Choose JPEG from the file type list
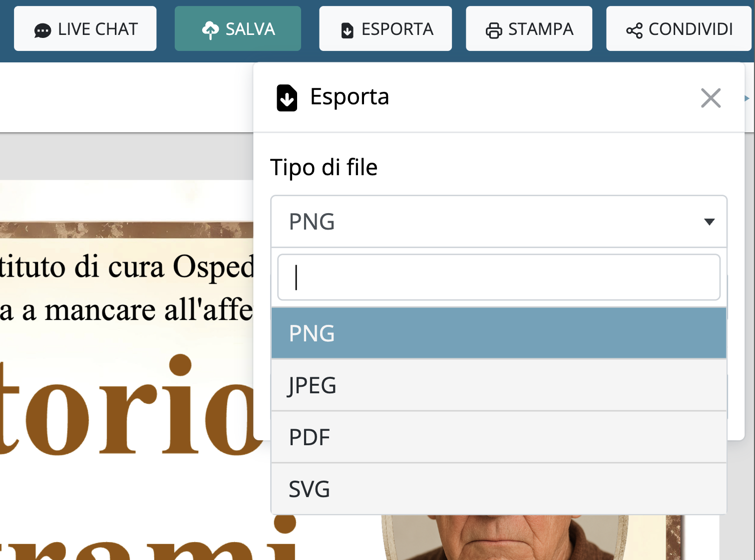 (x=498, y=385)
